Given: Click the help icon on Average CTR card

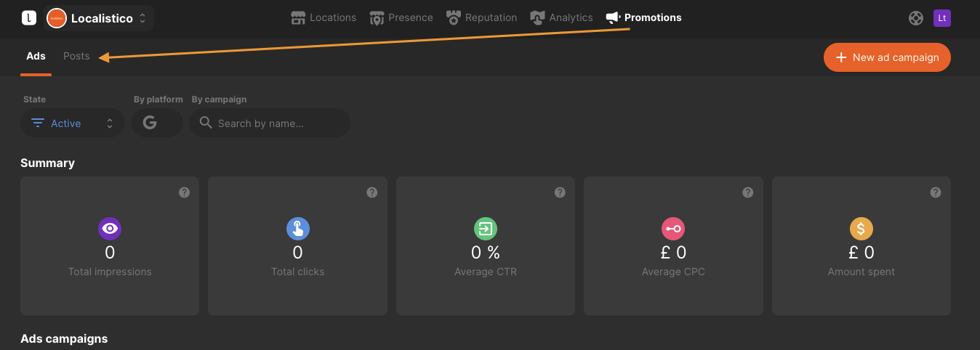Looking at the screenshot, I should (x=560, y=192).
